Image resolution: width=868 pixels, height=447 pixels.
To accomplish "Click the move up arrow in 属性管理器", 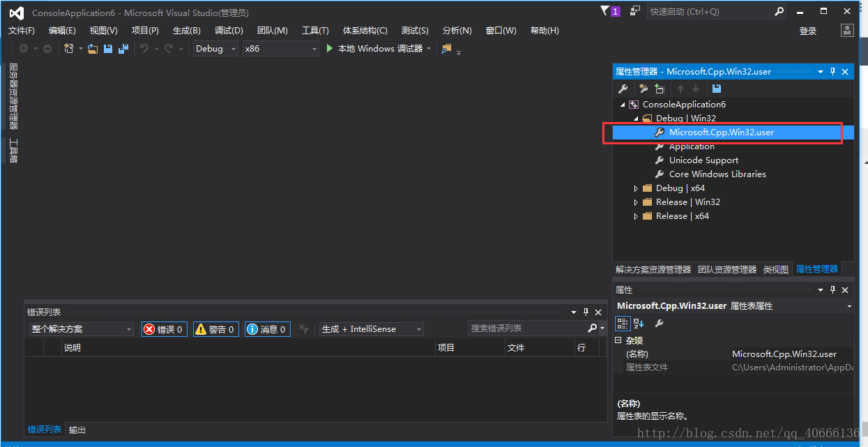I will [x=680, y=89].
